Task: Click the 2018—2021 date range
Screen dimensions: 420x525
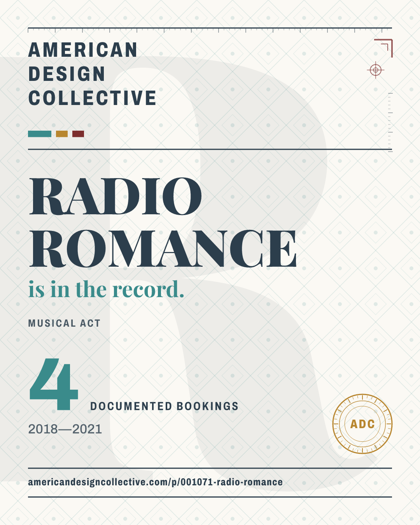Action: click(65, 429)
